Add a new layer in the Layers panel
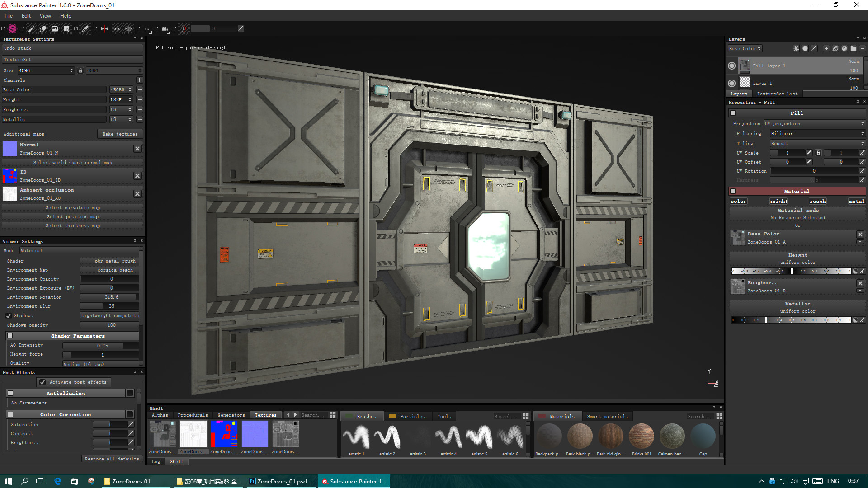Image resolution: width=868 pixels, height=488 pixels. [826, 48]
